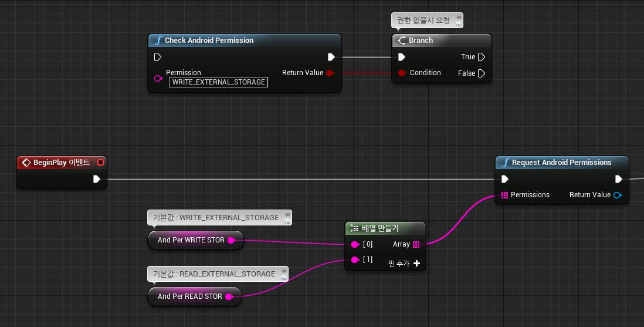The height and width of the screenshot is (327, 644).
Task: Click the function icon on Check Android Permission
Action: pos(158,41)
